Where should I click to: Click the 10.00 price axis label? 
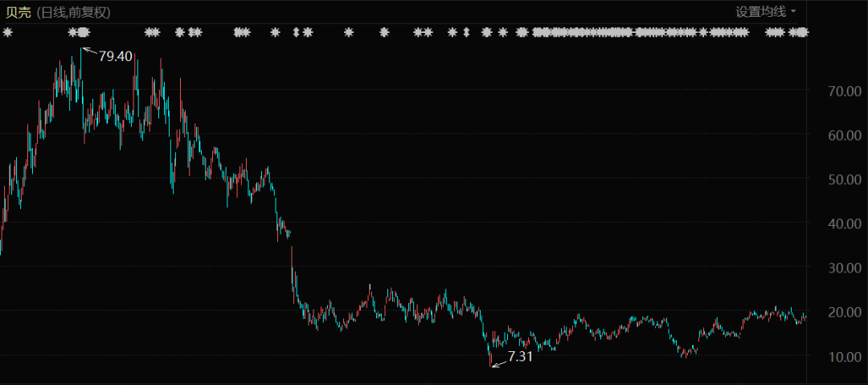845,356
